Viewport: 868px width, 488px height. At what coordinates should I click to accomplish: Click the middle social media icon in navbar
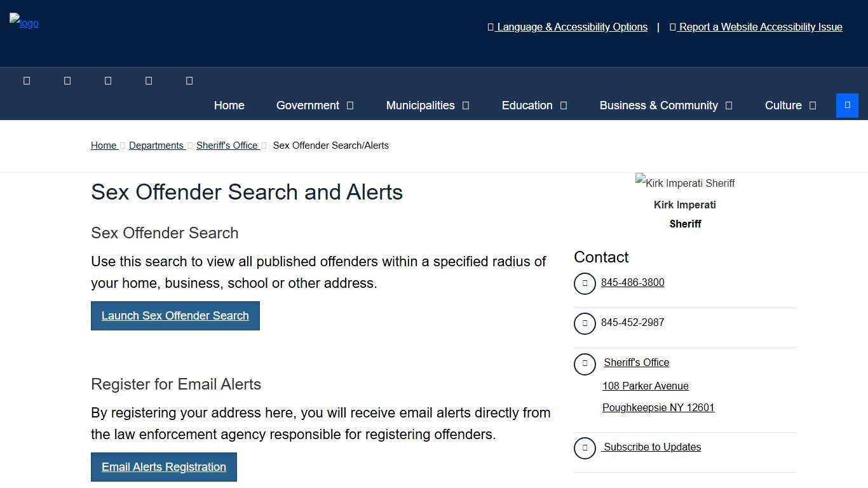(108, 80)
